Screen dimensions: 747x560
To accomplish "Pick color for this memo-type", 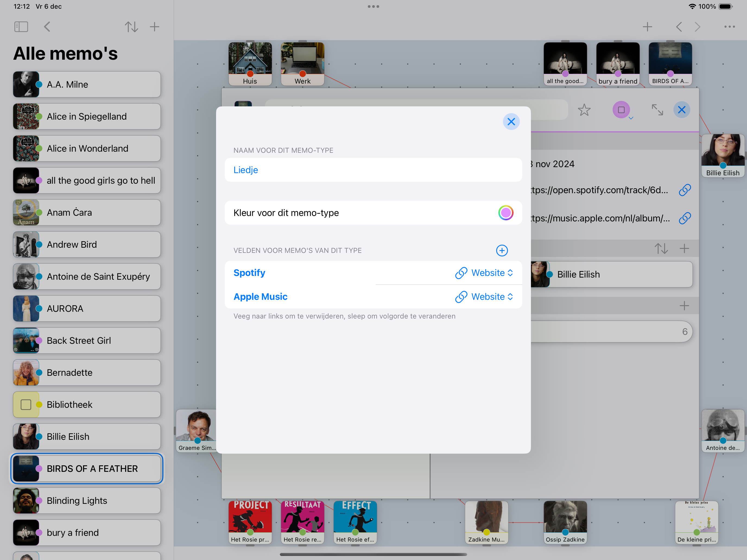I will (x=505, y=213).
